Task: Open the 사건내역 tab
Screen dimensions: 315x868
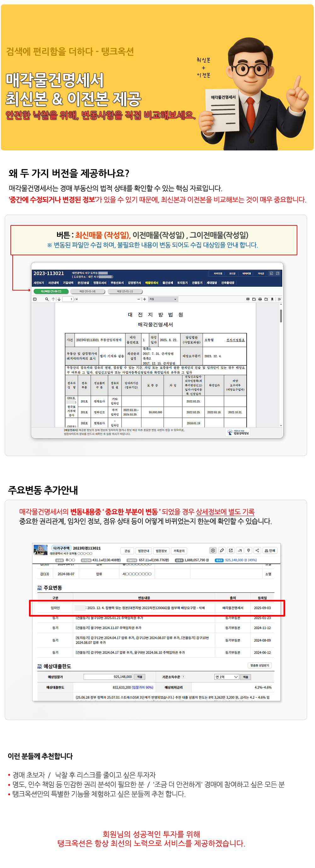Action: pyautogui.click(x=53, y=283)
